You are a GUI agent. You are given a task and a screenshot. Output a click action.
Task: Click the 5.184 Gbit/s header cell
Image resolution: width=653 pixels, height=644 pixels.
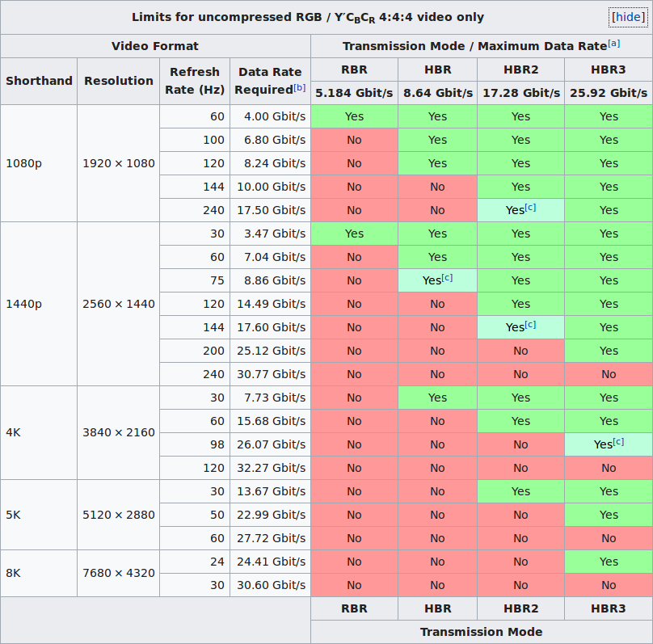pyautogui.click(x=354, y=93)
